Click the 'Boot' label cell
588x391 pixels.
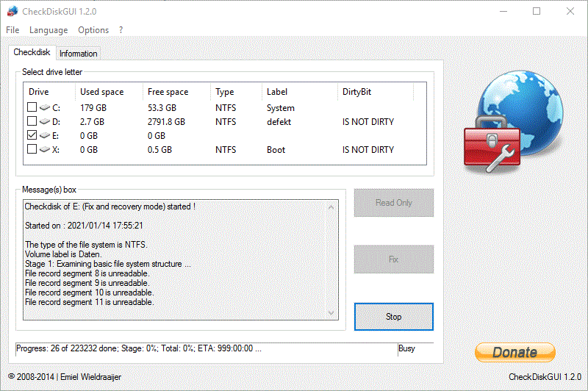276,150
